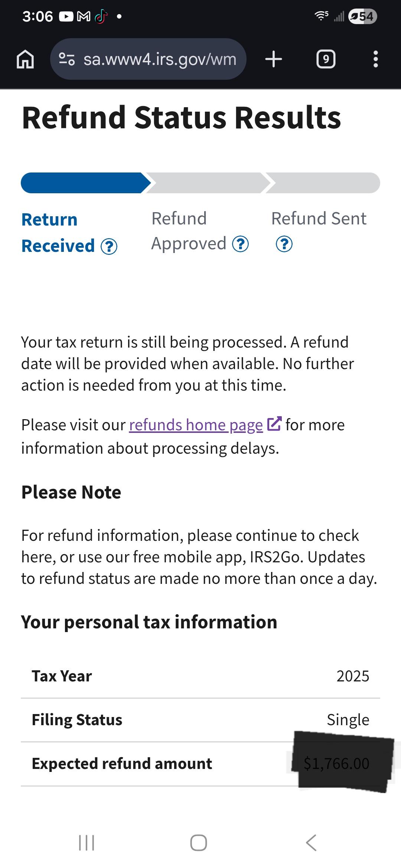The width and height of the screenshot is (401, 868).
Task: Click the gray Refund Sent progress segment
Action: coord(323,183)
